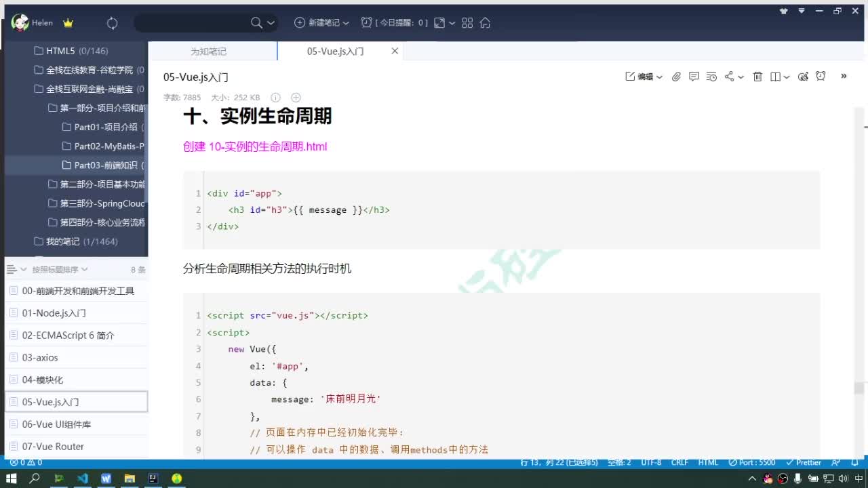This screenshot has width=868, height=488.
Task: Expand the 新建笔记 dropdown arrow
Action: [x=346, y=23]
